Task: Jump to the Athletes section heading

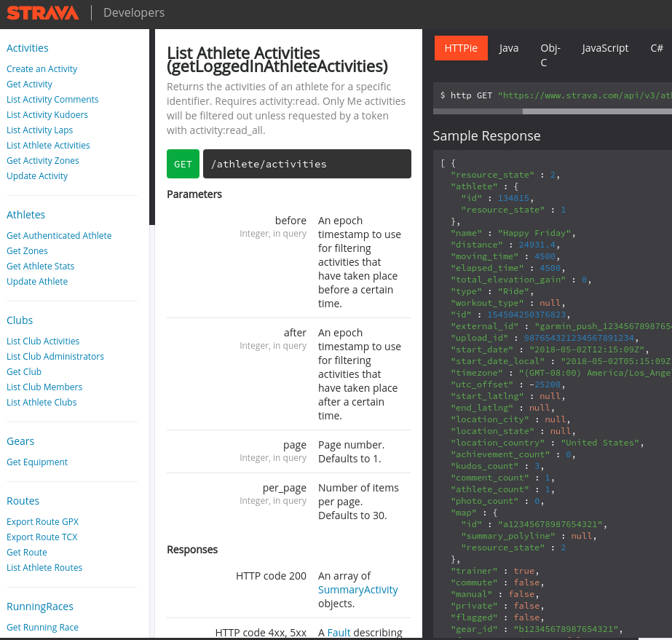Action: [x=25, y=215]
